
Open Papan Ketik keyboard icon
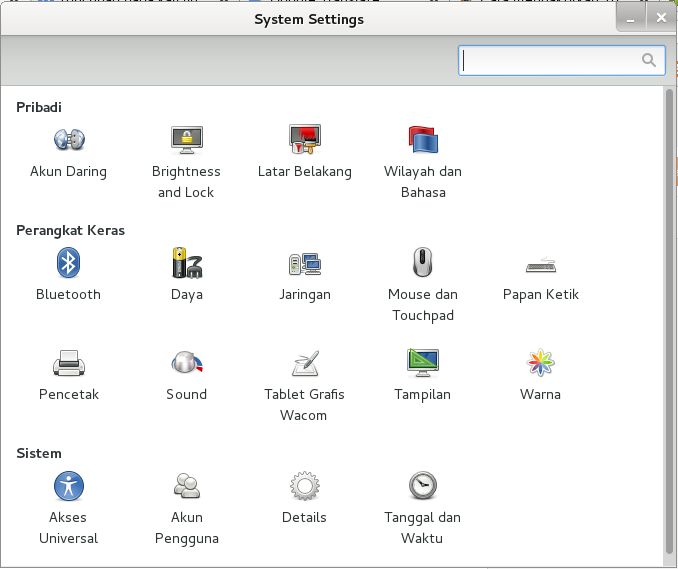click(x=541, y=265)
